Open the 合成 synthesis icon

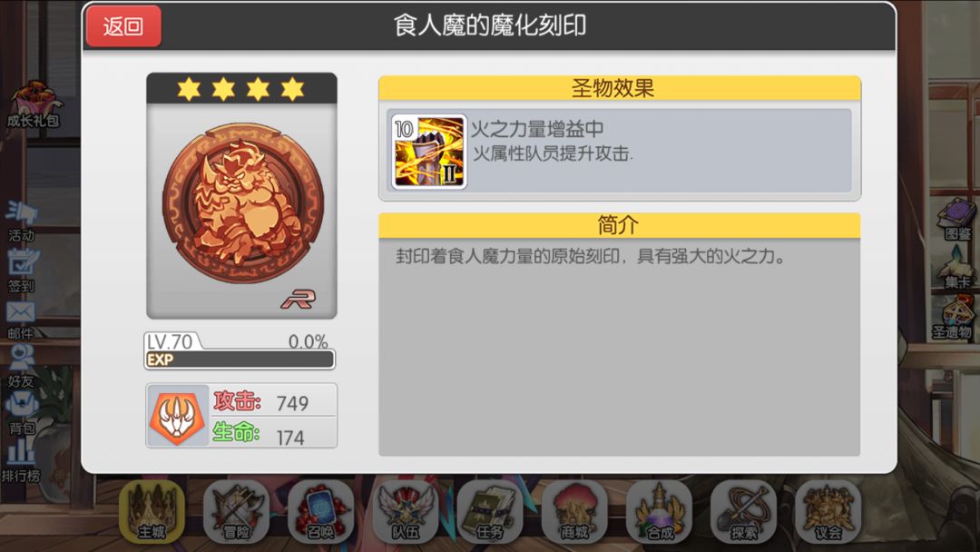coord(660,512)
